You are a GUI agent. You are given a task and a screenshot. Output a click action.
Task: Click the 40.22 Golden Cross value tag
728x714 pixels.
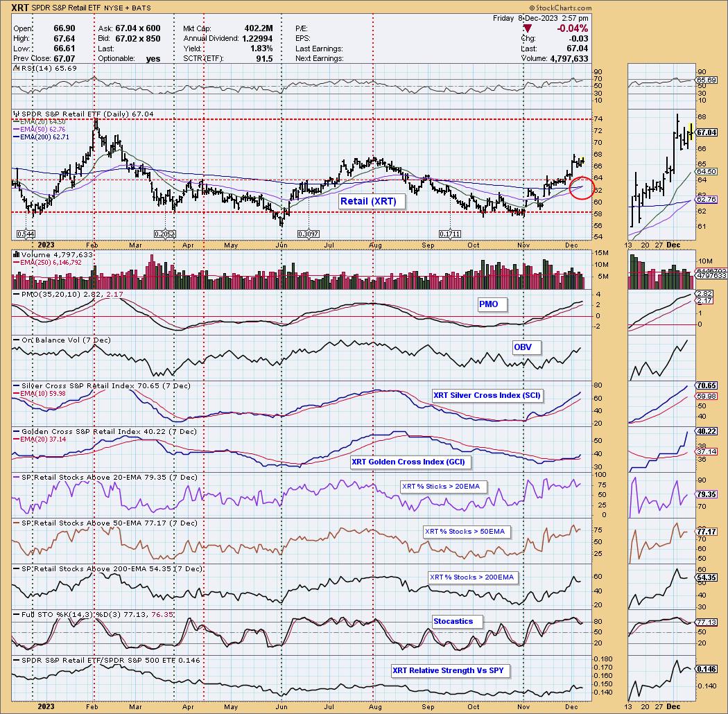(x=707, y=431)
